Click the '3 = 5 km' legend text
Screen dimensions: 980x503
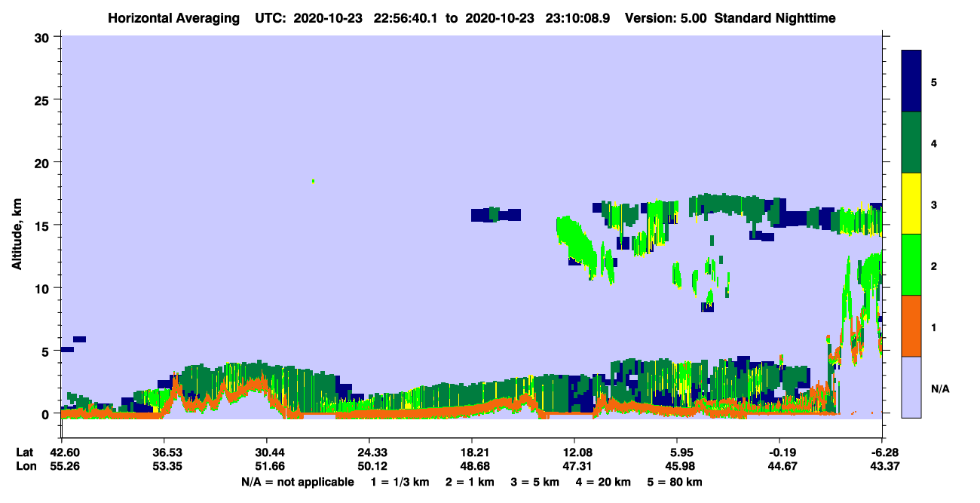(x=534, y=482)
